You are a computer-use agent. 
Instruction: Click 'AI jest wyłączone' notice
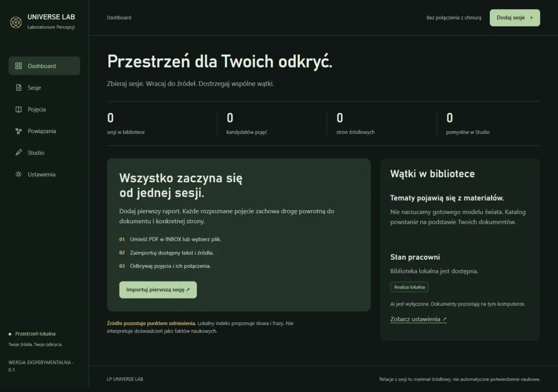click(458, 304)
